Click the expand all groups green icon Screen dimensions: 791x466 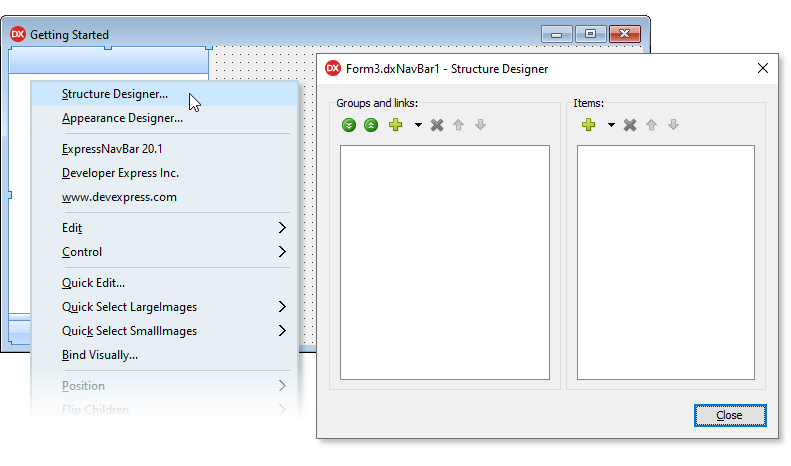(349, 125)
